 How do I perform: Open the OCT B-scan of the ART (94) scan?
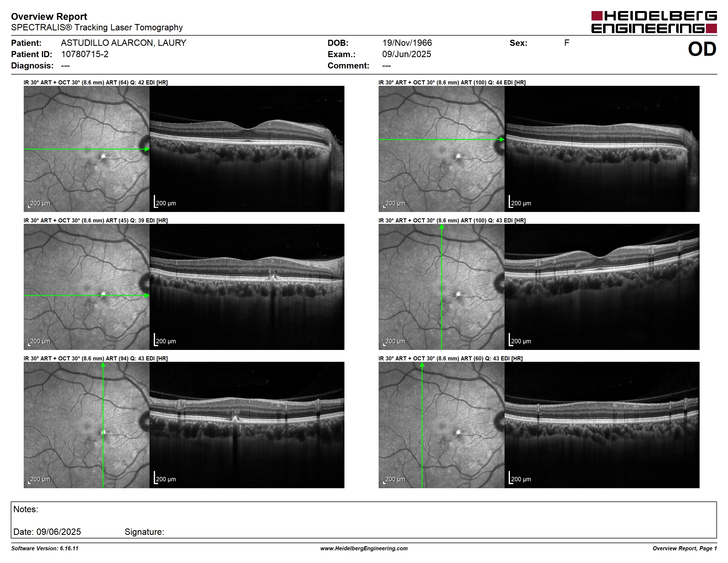[x=247, y=425]
